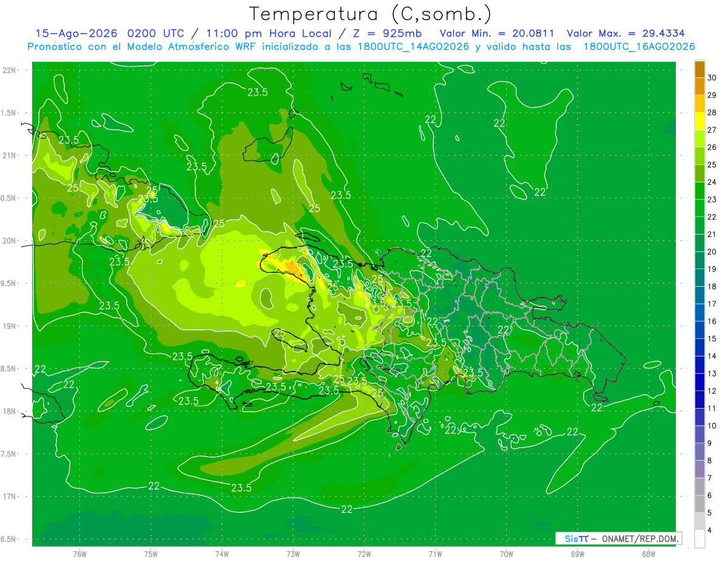
Task: Select the date '15-Ago-2026' in the header
Action: coord(76,33)
